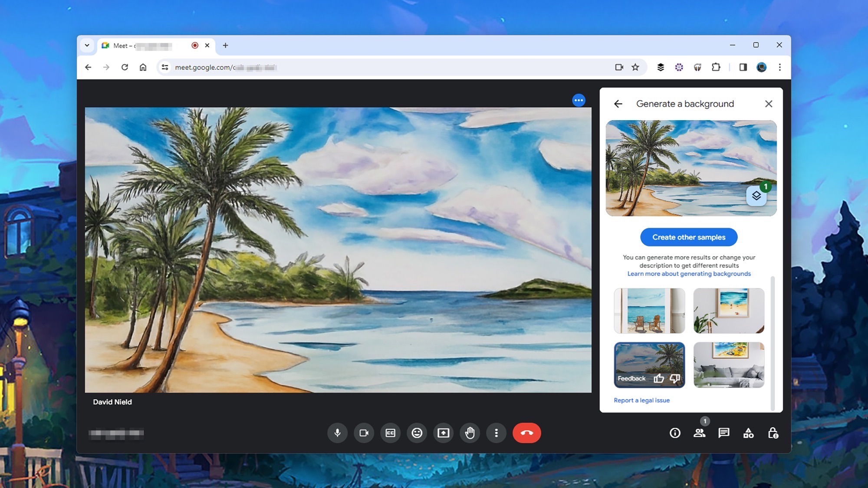Open the in-call chat panel

(724, 432)
